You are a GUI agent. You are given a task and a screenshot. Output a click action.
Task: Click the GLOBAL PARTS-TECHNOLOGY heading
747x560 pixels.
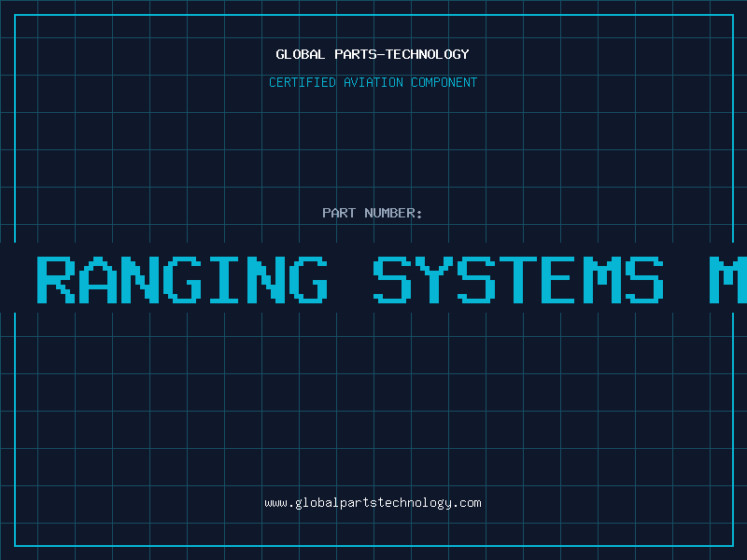[x=373, y=54]
